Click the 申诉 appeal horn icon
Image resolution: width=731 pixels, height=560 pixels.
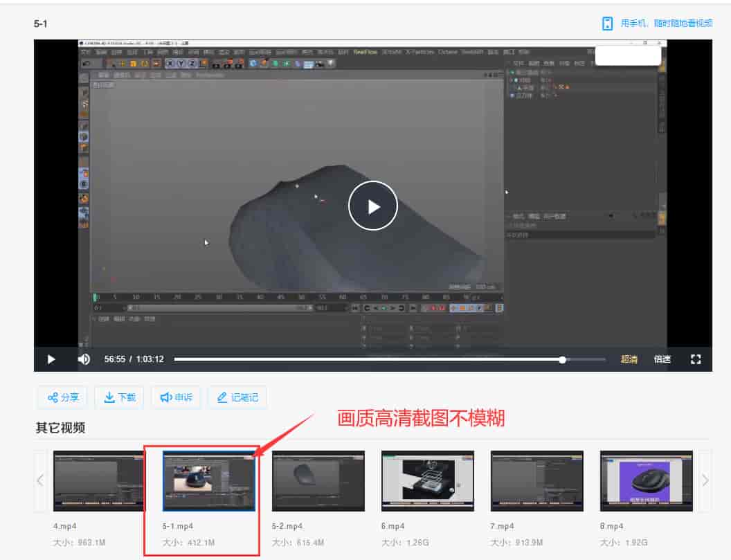(168, 397)
